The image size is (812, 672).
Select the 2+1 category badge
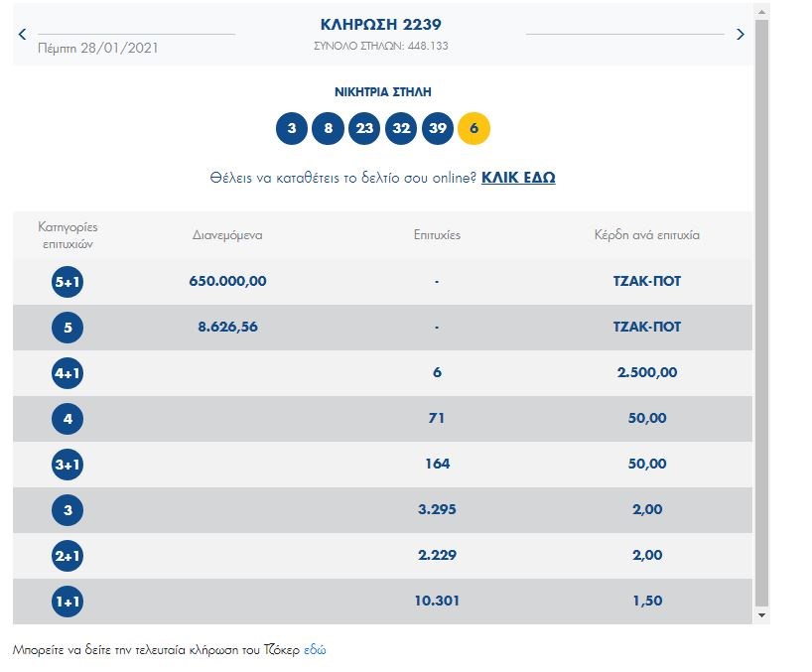point(68,556)
